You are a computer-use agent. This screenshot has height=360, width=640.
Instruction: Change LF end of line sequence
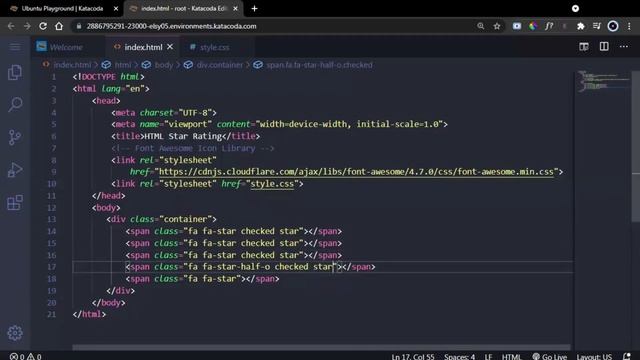(x=488, y=356)
